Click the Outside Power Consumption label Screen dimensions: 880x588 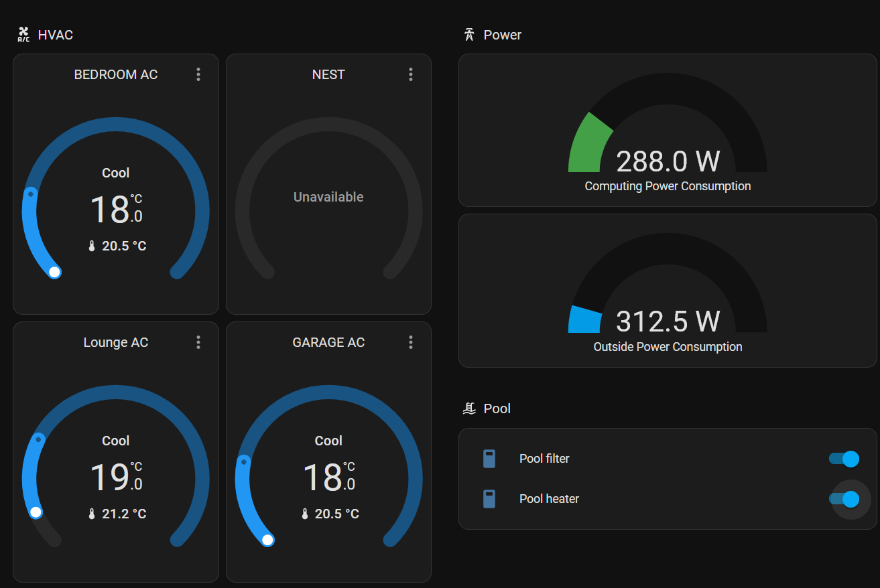pos(668,347)
